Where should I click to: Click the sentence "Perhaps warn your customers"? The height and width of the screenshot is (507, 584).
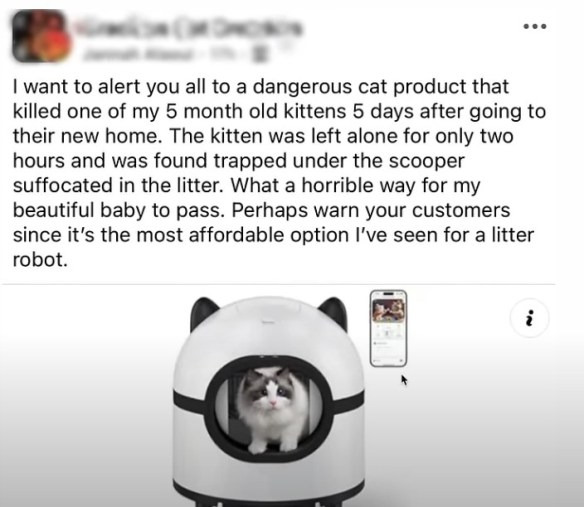(x=371, y=210)
